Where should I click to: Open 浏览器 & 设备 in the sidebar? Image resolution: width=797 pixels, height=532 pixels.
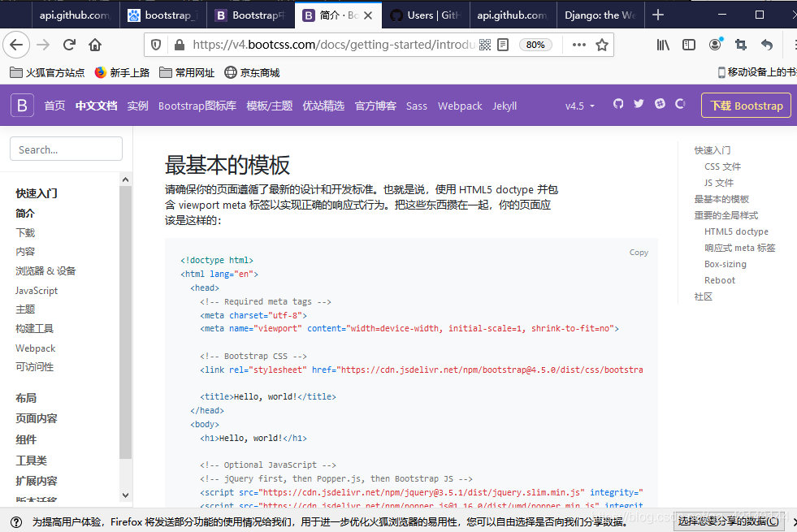[x=45, y=270]
